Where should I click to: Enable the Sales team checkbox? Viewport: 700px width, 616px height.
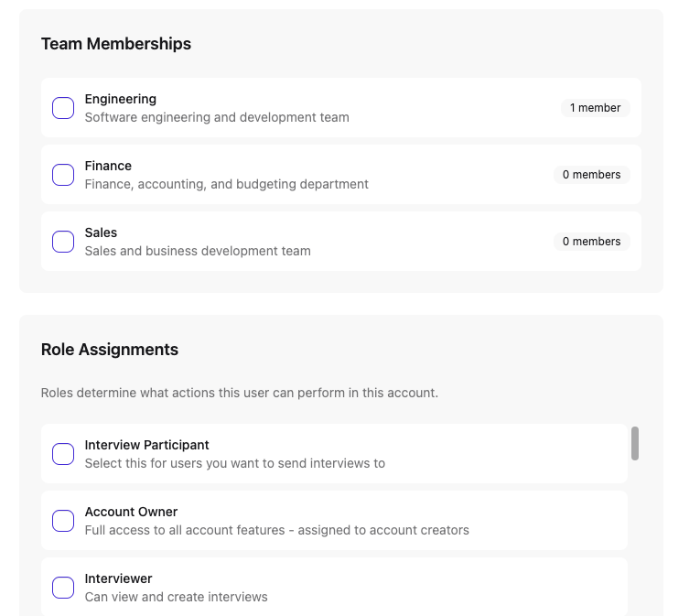pyautogui.click(x=63, y=242)
